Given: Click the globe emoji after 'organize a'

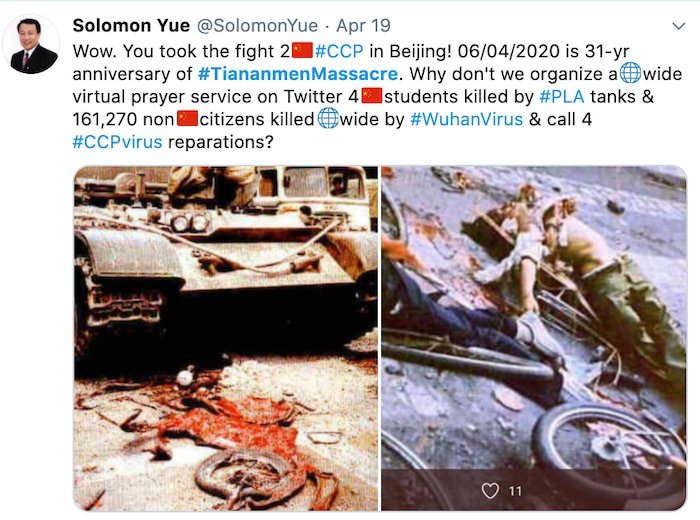Looking at the screenshot, I should (x=630, y=73).
